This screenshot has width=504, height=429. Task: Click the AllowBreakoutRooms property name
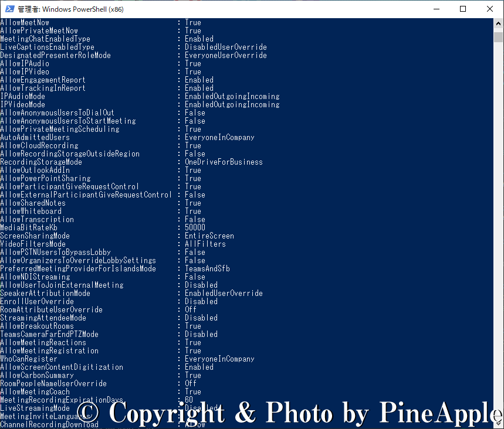(x=37, y=326)
